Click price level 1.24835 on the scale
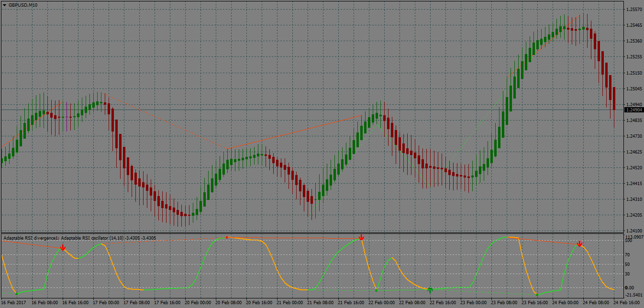 [x=634, y=121]
